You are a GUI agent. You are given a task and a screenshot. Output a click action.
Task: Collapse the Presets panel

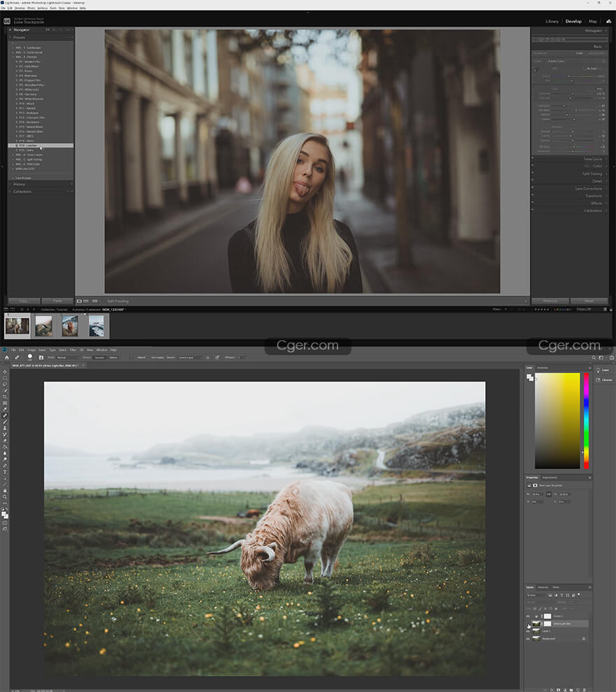(x=10, y=38)
